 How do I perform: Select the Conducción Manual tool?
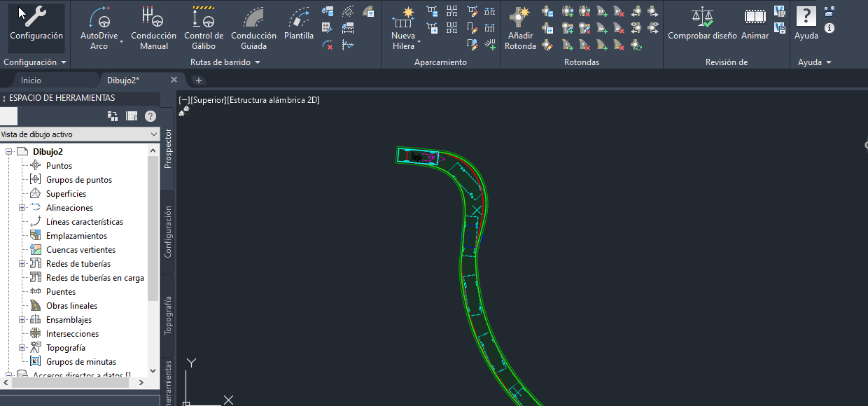[153, 28]
